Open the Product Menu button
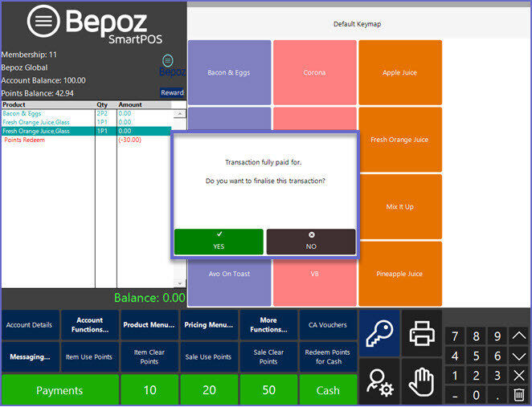This screenshot has width=532, height=407. (x=149, y=325)
